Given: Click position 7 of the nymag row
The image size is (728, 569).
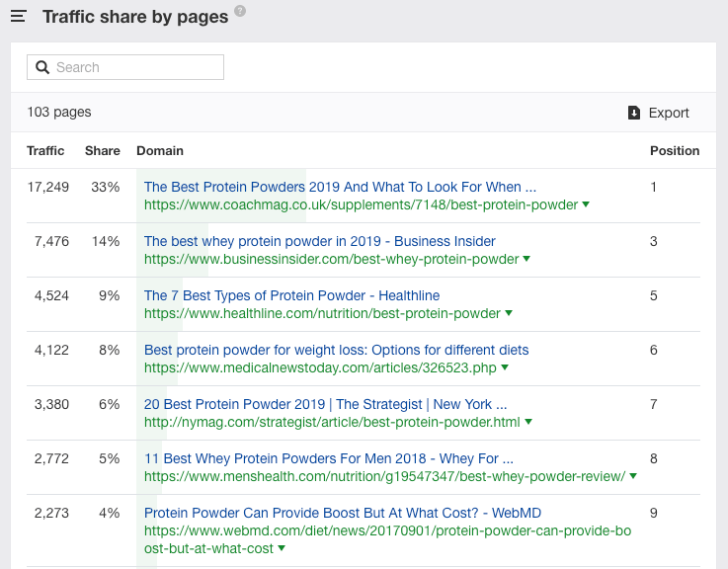Looking at the screenshot, I should point(653,404).
